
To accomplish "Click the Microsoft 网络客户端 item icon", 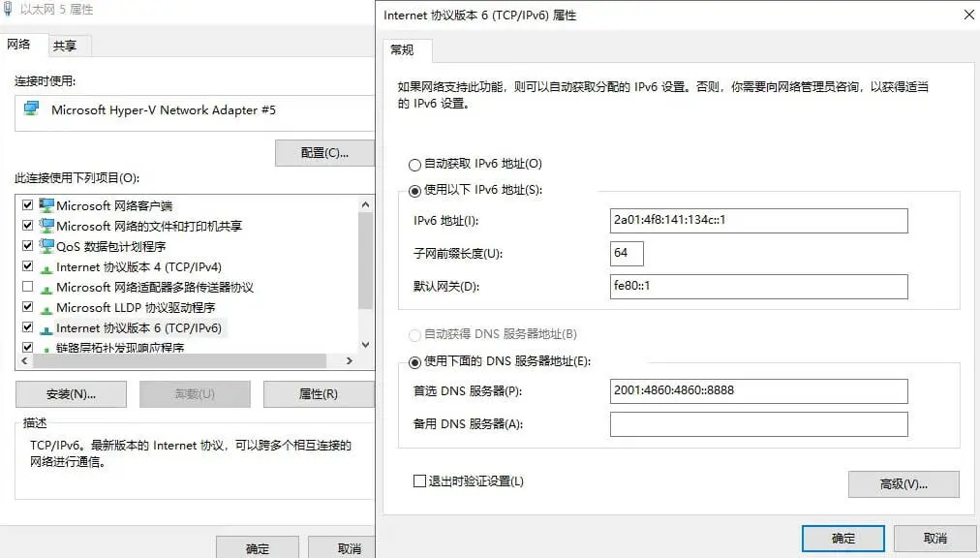I will point(46,205).
